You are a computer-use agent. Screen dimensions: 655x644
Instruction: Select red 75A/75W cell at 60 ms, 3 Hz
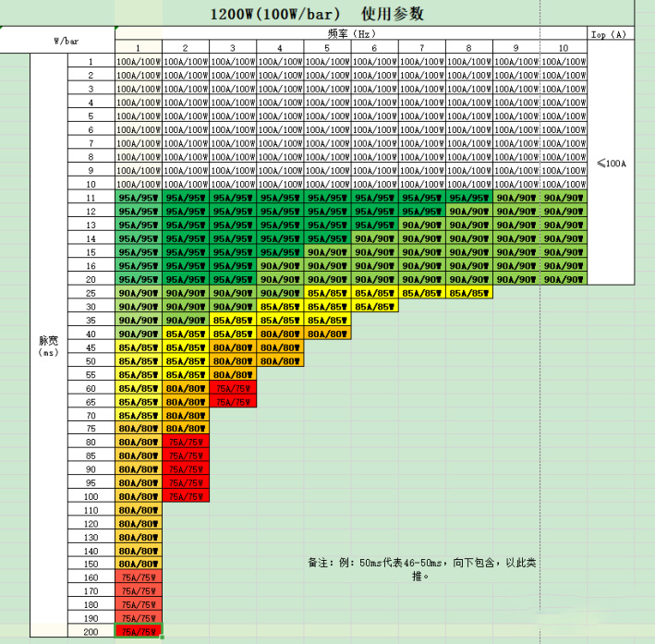(233, 388)
